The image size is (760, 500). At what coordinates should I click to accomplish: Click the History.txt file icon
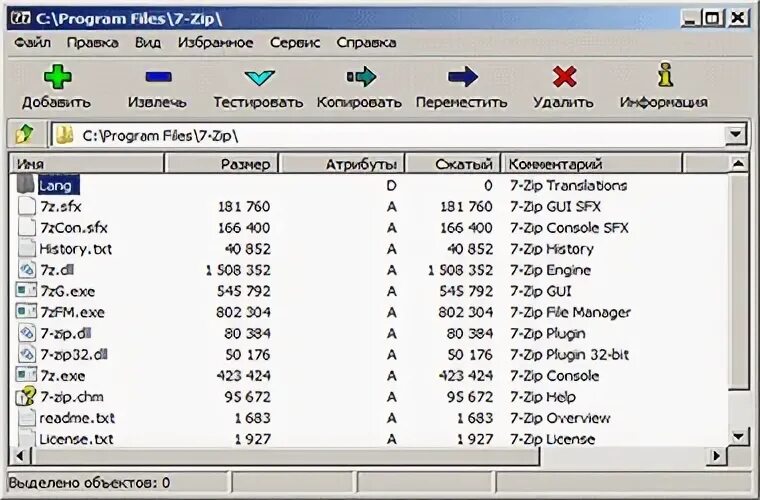[27, 249]
